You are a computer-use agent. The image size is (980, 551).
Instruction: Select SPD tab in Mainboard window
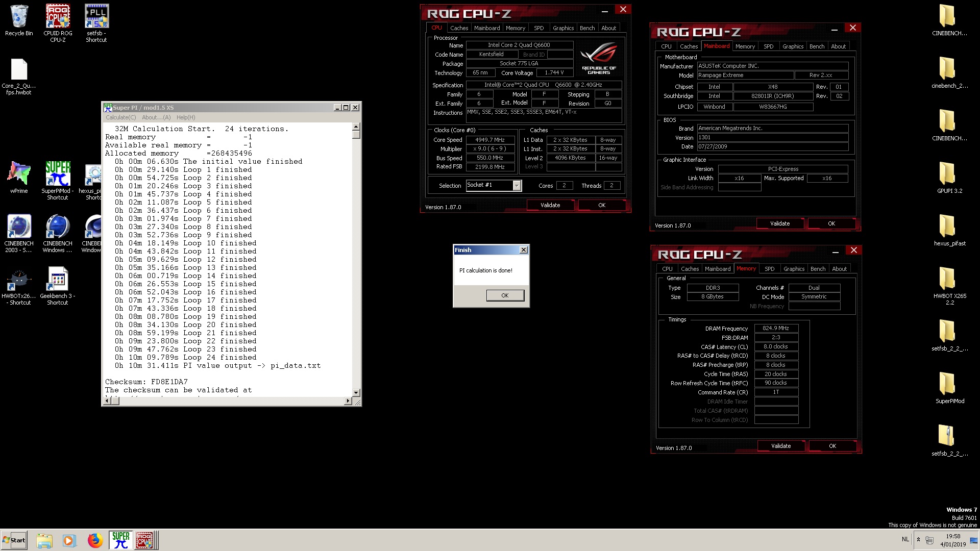769,46
